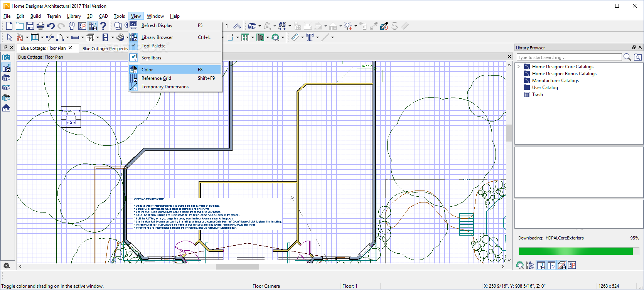The height and width of the screenshot is (290, 644).
Task: Select User Catalog in library tree
Action: 545,88
